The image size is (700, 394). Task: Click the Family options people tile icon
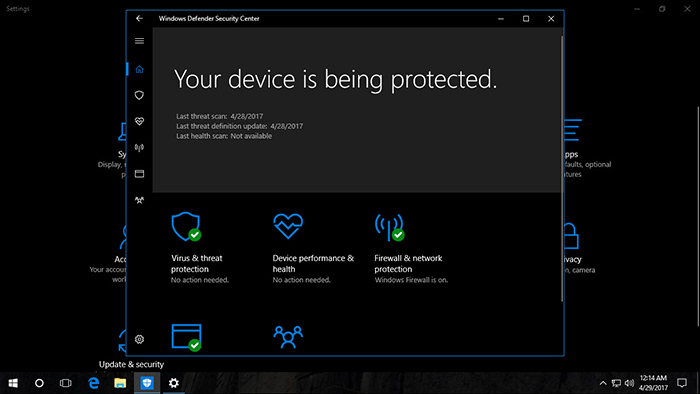point(288,337)
